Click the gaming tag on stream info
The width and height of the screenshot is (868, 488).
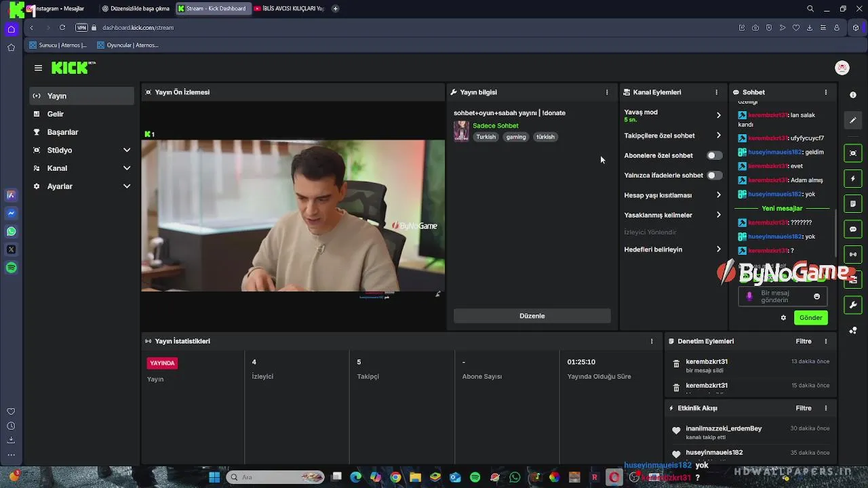point(516,137)
